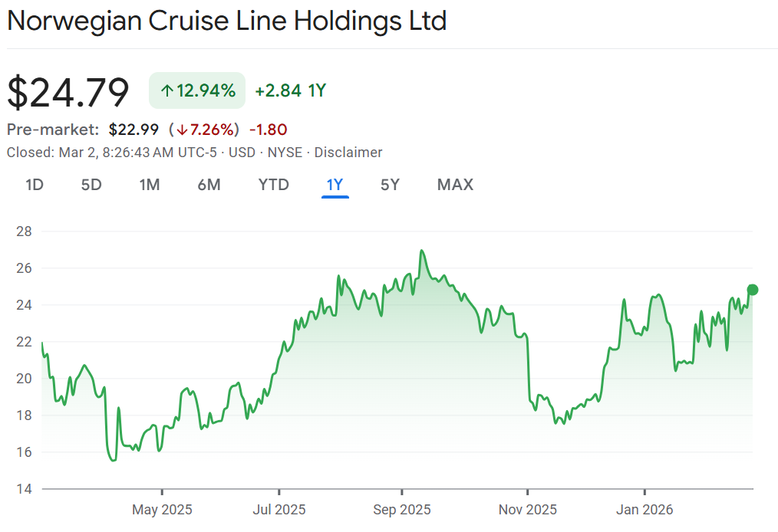
Task: Click the active 1Y tab
Action: [x=335, y=185]
